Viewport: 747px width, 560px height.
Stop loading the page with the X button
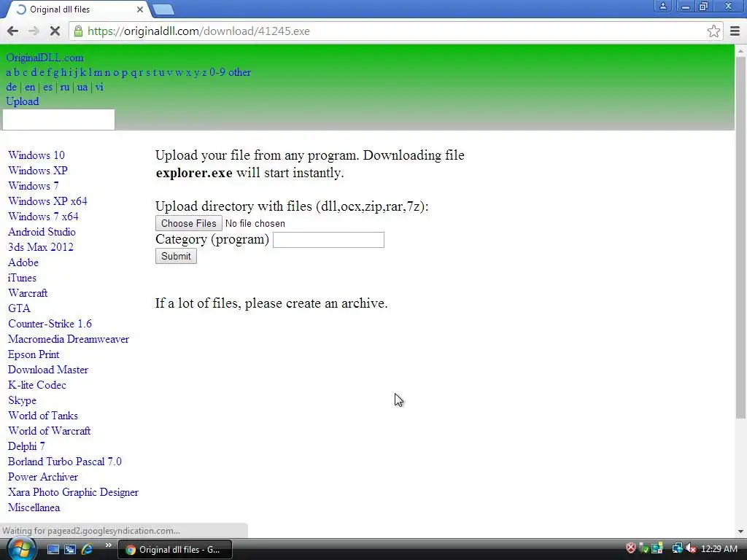tap(55, 31)
